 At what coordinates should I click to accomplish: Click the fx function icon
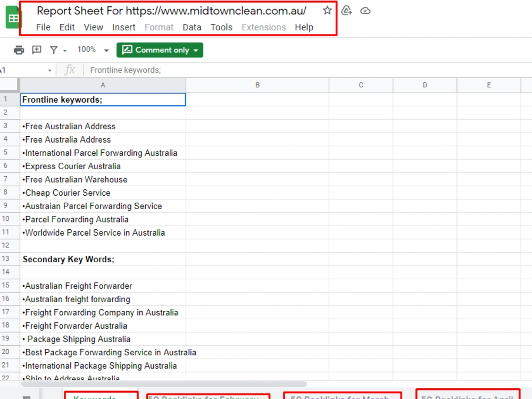click(70, 70)
